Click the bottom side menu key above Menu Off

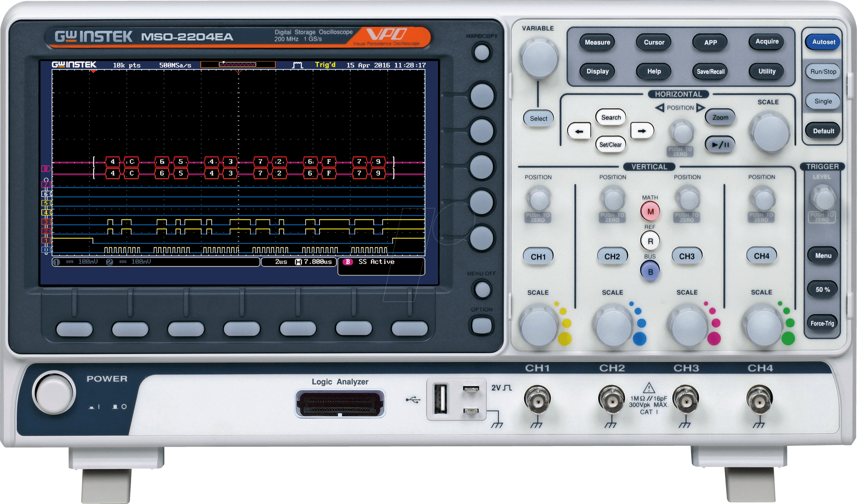481,238
